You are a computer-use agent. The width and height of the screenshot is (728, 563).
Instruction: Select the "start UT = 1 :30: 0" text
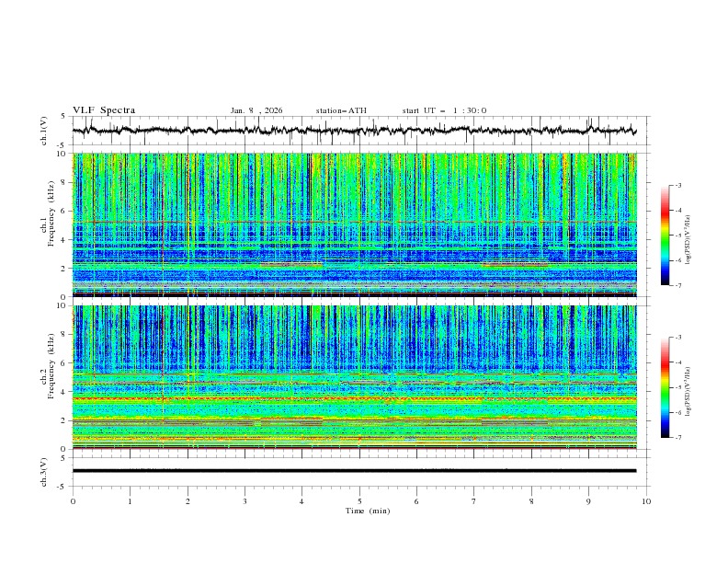[x=444, y=110]
